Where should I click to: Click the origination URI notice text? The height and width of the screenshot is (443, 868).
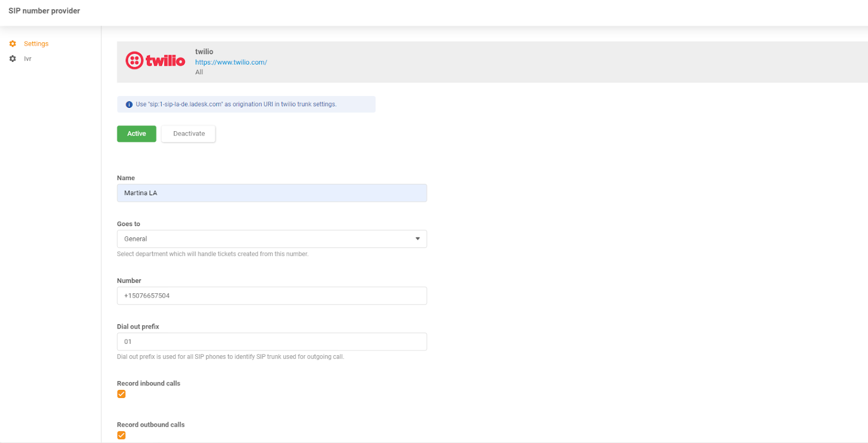coord(236,105)
